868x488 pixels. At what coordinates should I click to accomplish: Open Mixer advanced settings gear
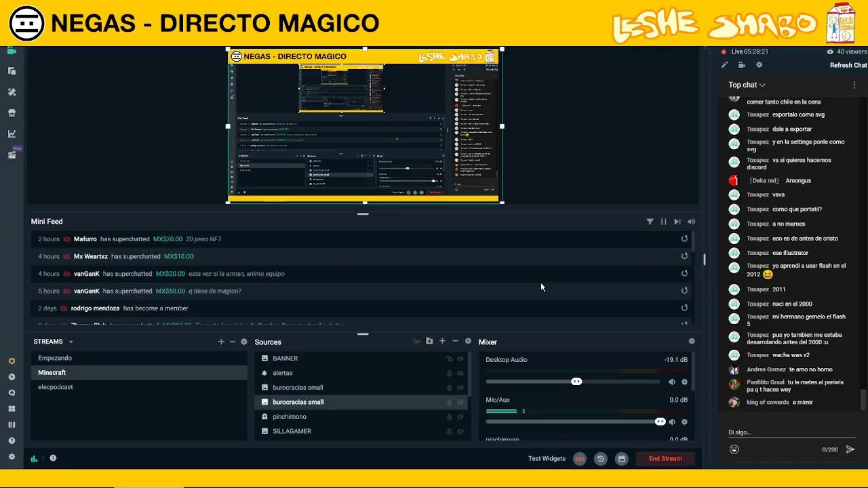point(692,341)
